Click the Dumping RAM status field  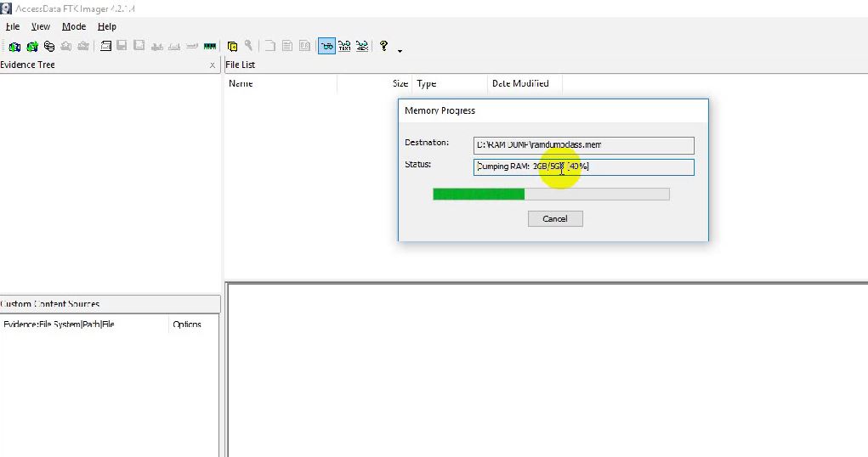[x=583, y=167]
